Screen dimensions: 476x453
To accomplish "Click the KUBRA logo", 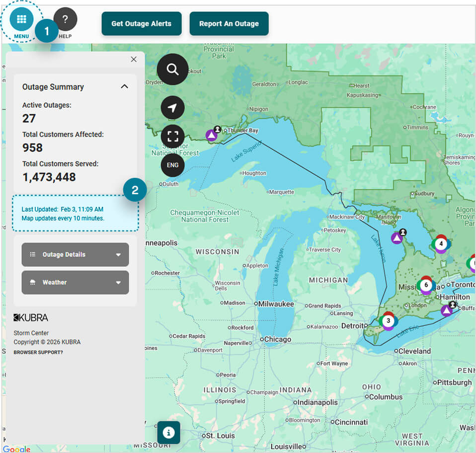I will pyautogui.click(x=32, y=317).
